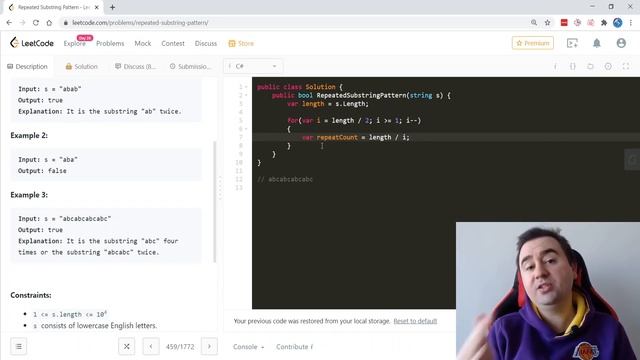Switch to the Solution tab

[x=82, y=67]
